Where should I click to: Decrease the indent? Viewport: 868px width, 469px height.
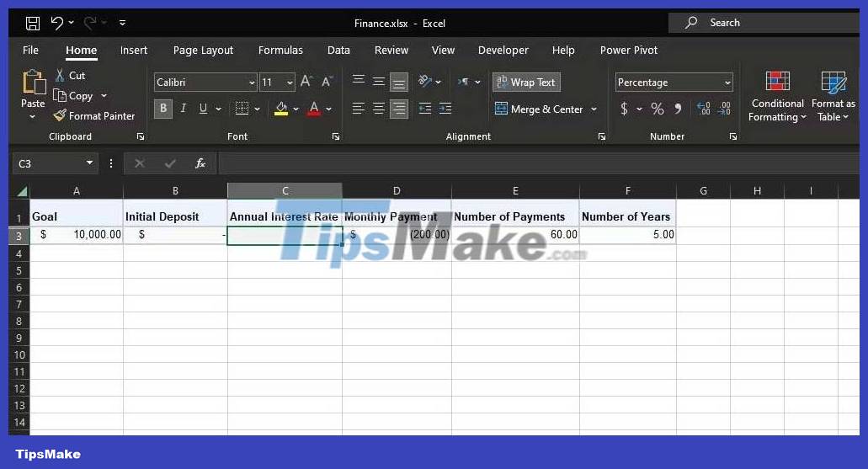pos(425,109)
